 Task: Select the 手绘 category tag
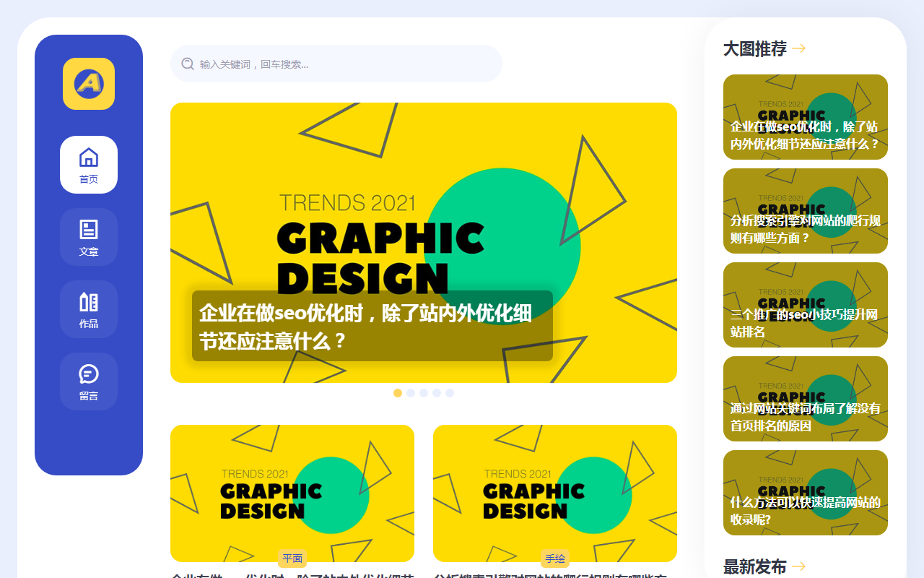(x=555, y=558)
